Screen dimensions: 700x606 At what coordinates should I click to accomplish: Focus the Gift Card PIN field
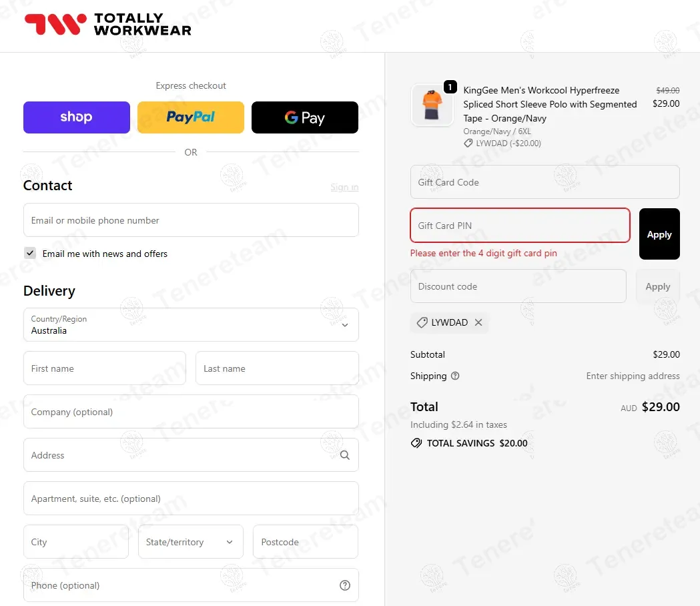(520, 226)
